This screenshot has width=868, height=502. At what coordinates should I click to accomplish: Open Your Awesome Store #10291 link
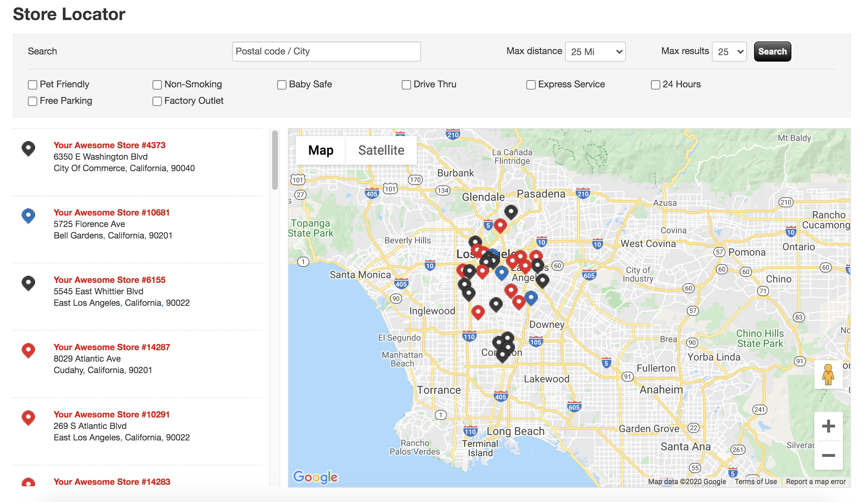pyautogui.click(x=112, y=414)
